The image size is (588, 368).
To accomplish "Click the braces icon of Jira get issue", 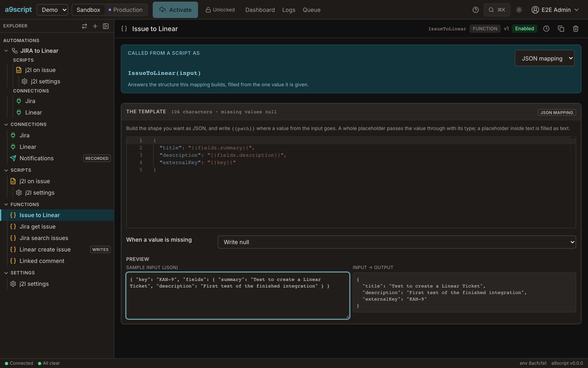I will click(x=13, y=227).
